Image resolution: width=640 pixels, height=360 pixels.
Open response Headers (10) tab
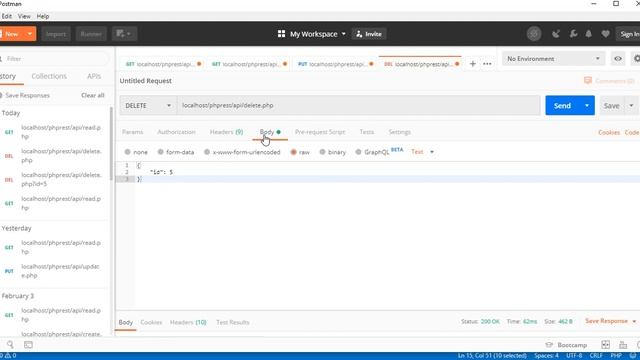(x=188, y=322)
